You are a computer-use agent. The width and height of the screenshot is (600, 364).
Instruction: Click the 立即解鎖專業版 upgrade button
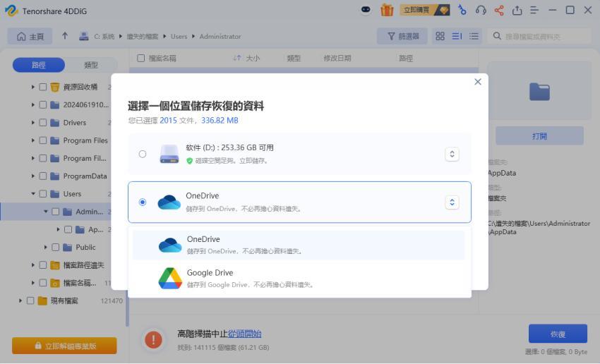tap(64, 346)
